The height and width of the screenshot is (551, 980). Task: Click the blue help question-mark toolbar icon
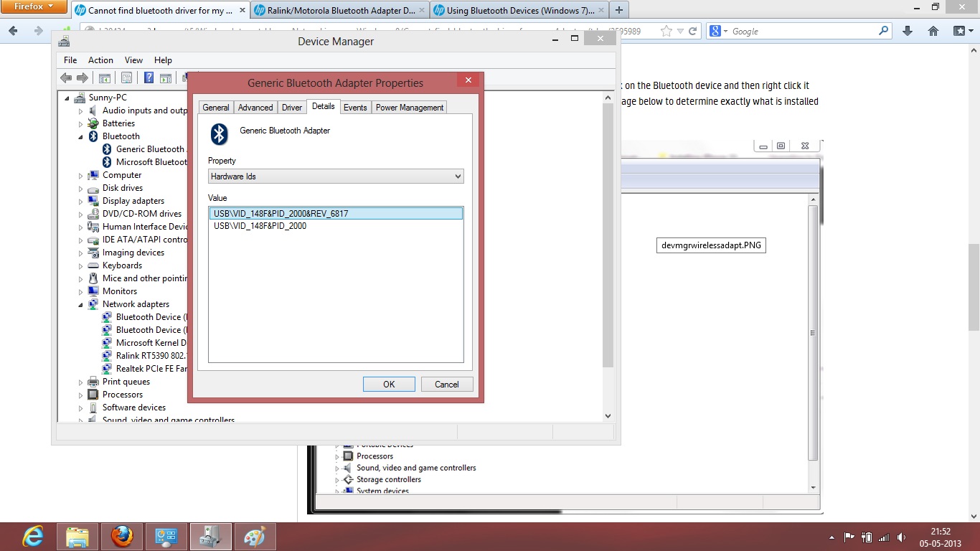[149, 77]
